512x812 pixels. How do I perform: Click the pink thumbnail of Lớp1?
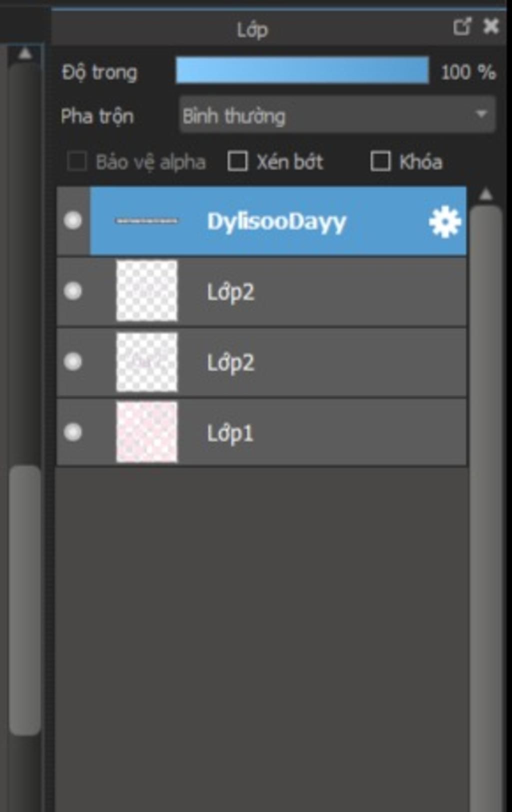[146, 432]
